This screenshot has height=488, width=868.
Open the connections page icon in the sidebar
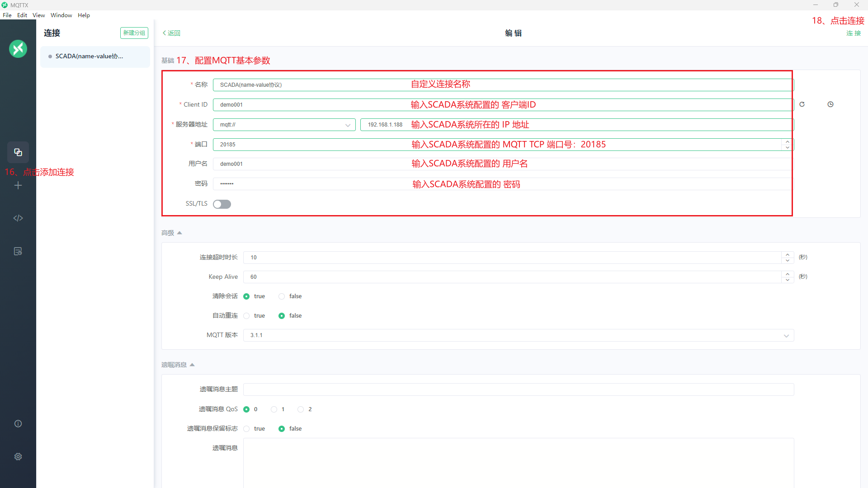tap(18, 152)
